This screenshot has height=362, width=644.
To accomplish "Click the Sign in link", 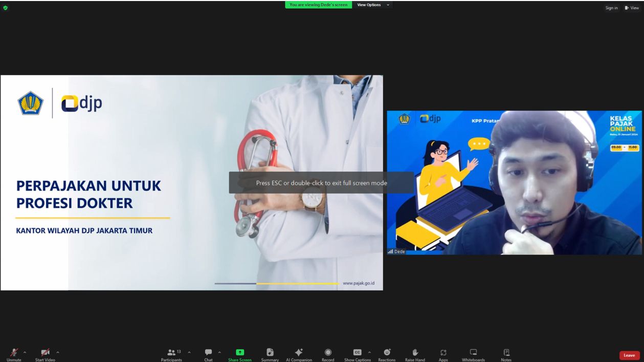I will click(611, 8).
